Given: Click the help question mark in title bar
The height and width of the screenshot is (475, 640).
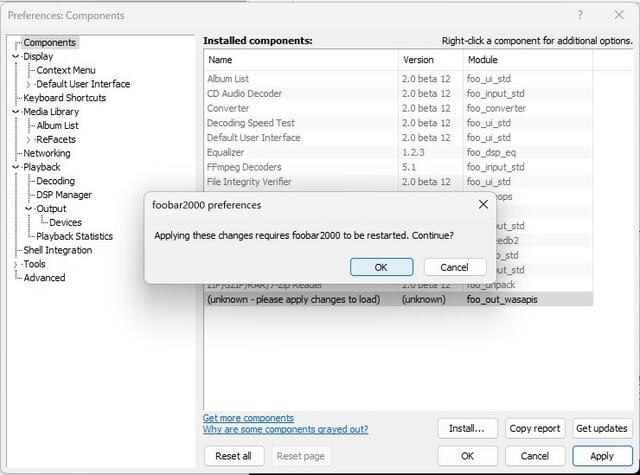Looking at the screenshot, I should click(580, 15).
